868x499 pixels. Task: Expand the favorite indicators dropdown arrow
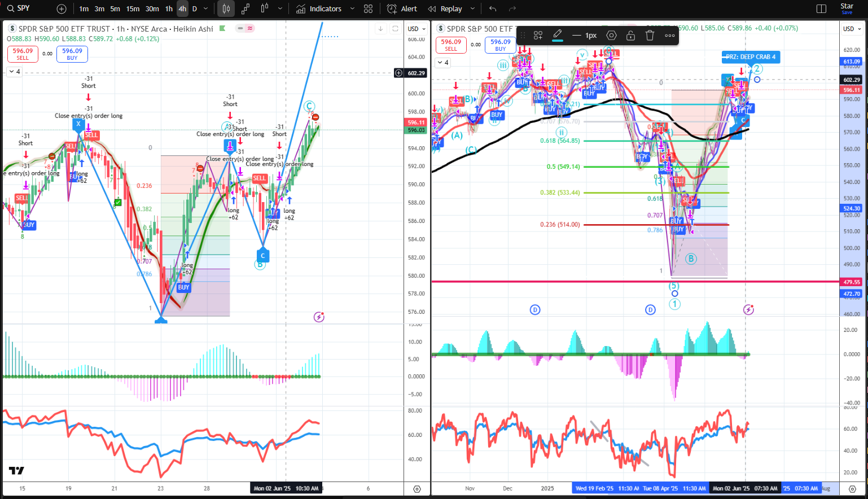click(352, 9)
